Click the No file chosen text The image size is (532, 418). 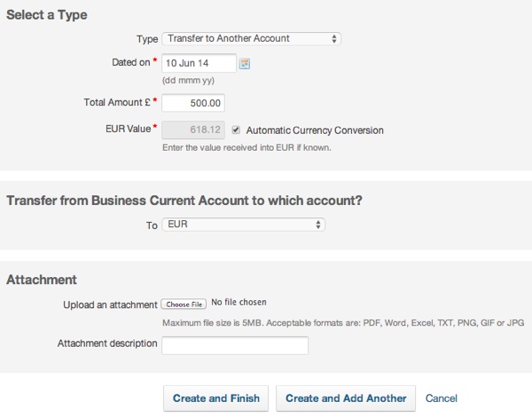pos(239,303)
